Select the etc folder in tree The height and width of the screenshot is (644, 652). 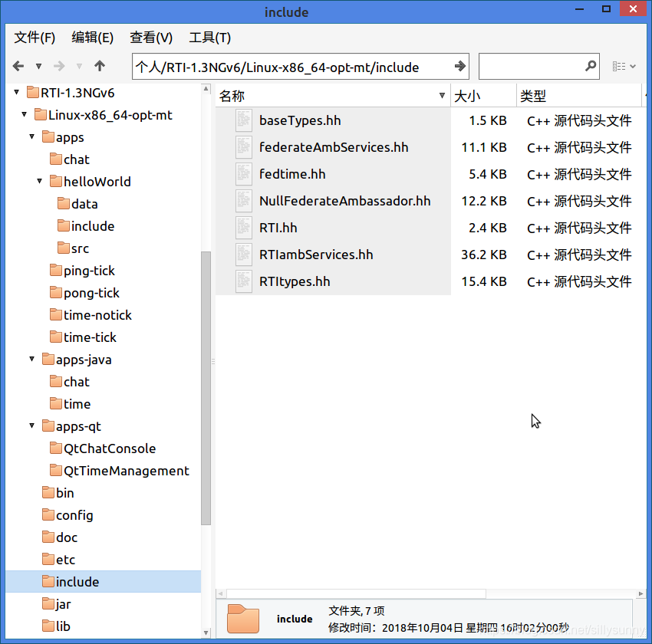click(58, 560)
